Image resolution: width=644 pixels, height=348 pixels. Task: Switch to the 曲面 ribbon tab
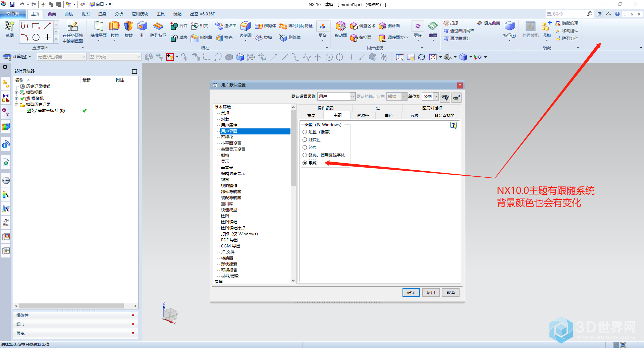pyautogui.click(x=52, y=14)
